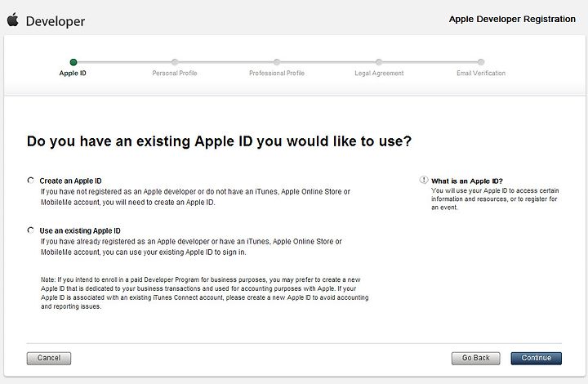588x384 pixels.
Task: Click the Email Verification step dot
Action: tap(481, 62)
